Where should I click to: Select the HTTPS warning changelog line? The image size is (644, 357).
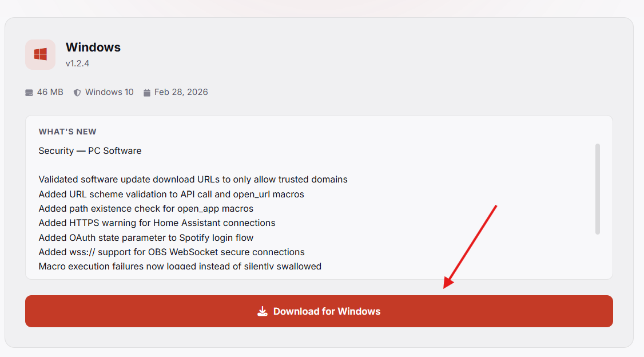157,223
